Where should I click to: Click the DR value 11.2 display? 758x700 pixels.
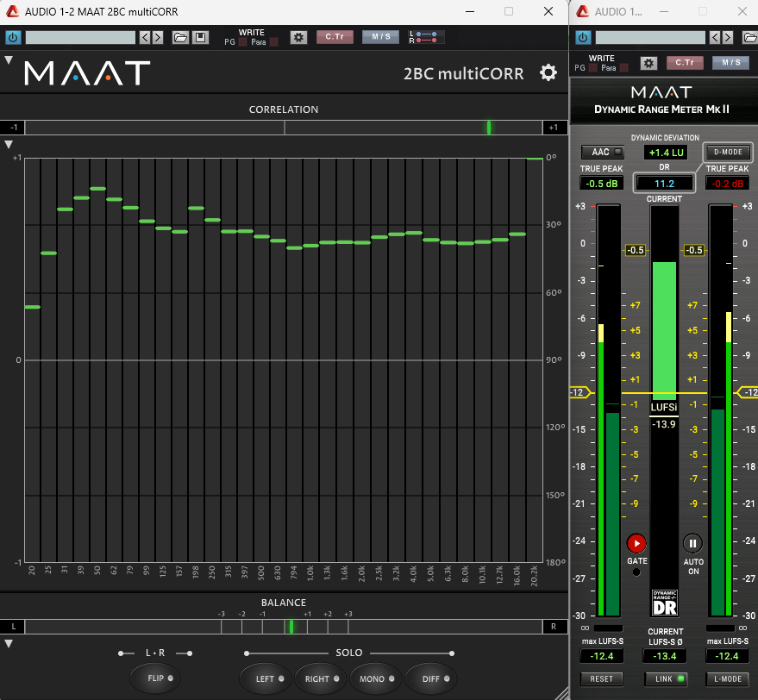pos(664,184)
